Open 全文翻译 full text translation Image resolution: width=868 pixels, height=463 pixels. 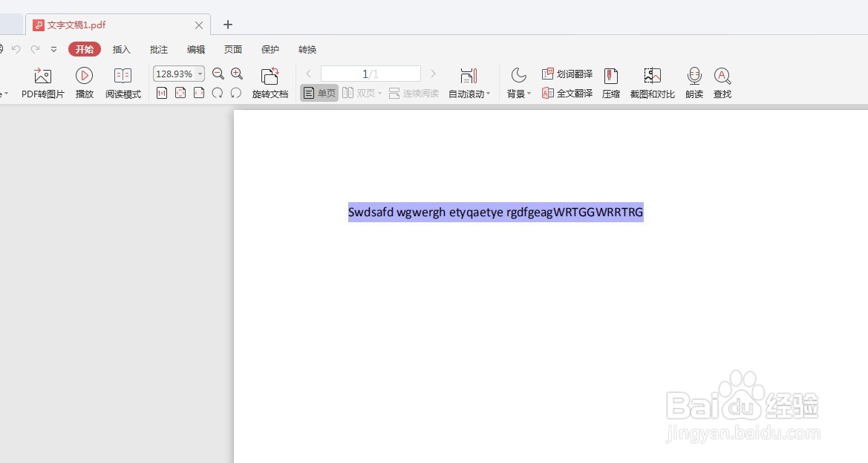567,93
